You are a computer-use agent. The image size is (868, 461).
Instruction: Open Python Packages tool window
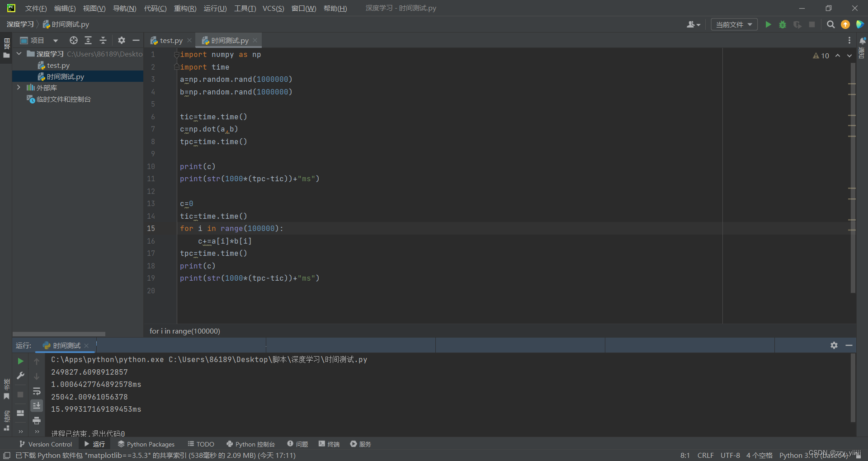[x=146, y=444]
